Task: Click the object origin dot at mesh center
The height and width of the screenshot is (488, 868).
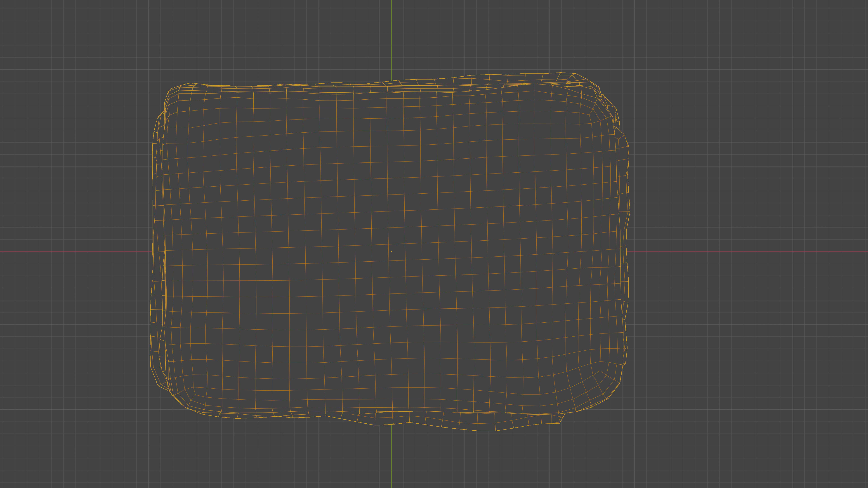Action: pos(391,252)
